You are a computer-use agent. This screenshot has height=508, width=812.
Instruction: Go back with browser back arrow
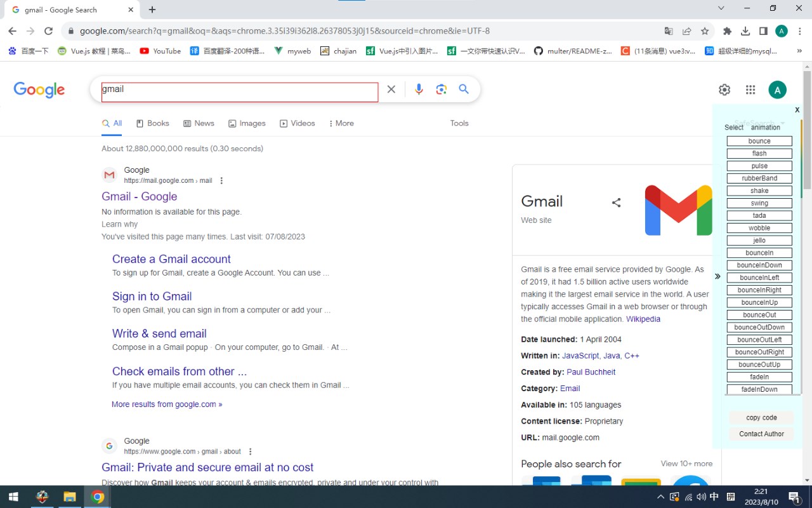pyautogui.click(x=12, y=31)
